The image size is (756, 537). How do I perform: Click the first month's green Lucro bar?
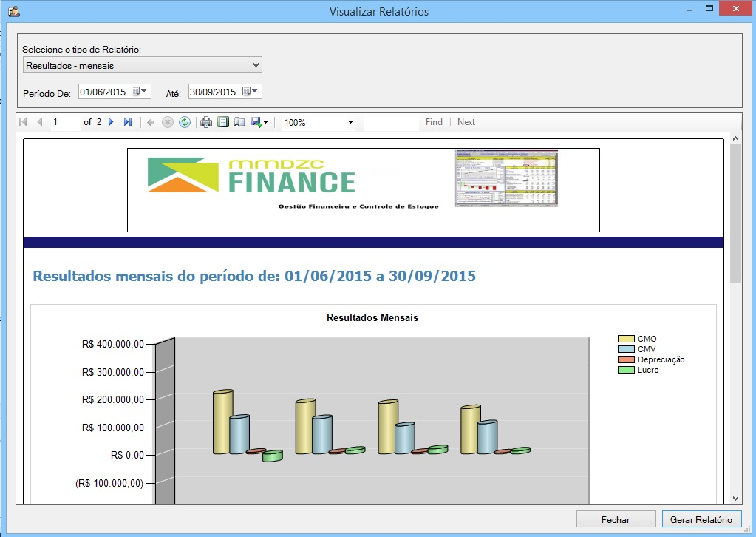click(x=273, y=456)
